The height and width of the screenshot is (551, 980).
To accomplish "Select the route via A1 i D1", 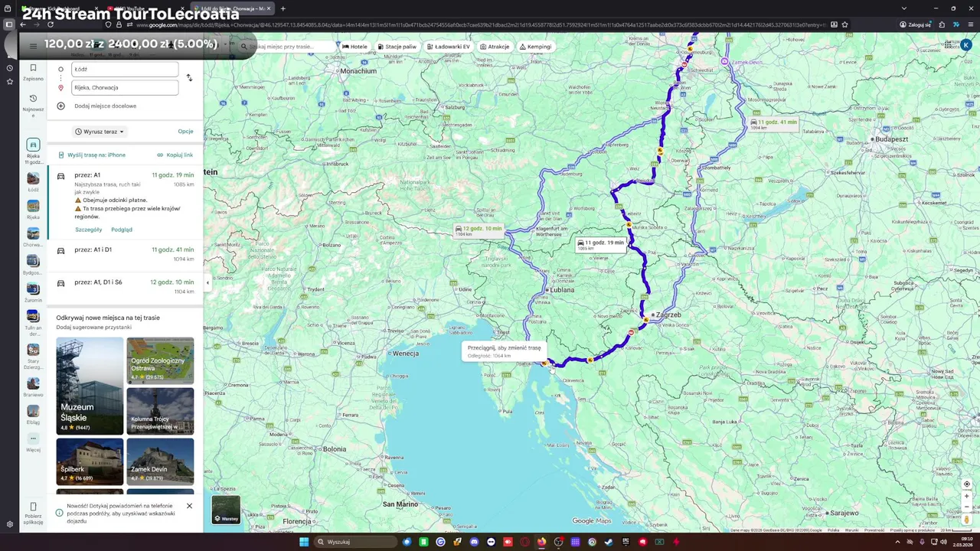I will pyautogui.click(x=126, y=254).
